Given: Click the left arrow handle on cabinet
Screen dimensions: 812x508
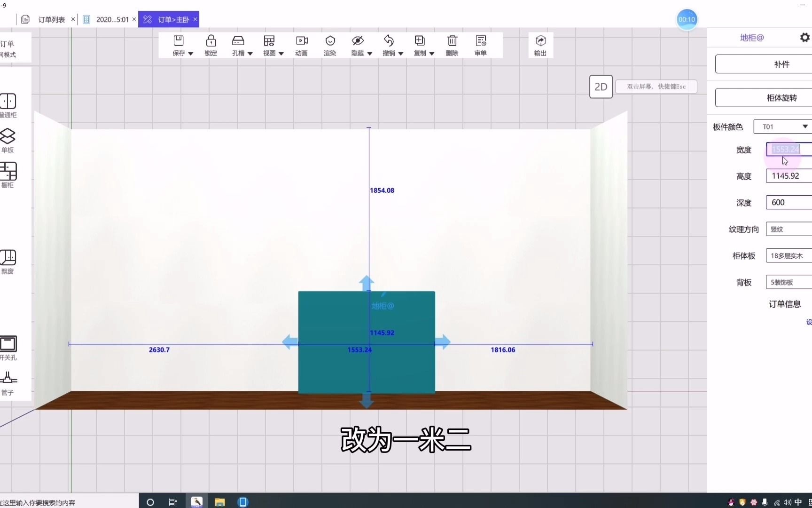Looking at the screenshot, I should point(290,342).
